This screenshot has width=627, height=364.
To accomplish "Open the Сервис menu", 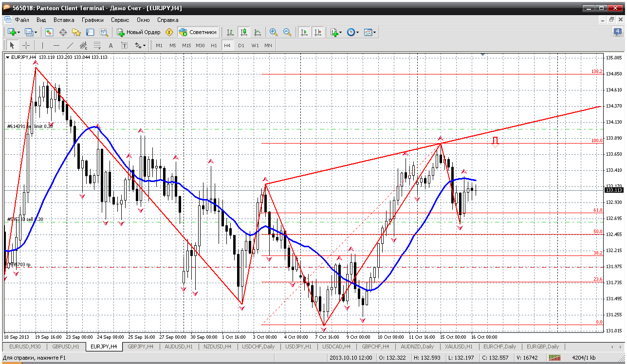I will [120, 20].
